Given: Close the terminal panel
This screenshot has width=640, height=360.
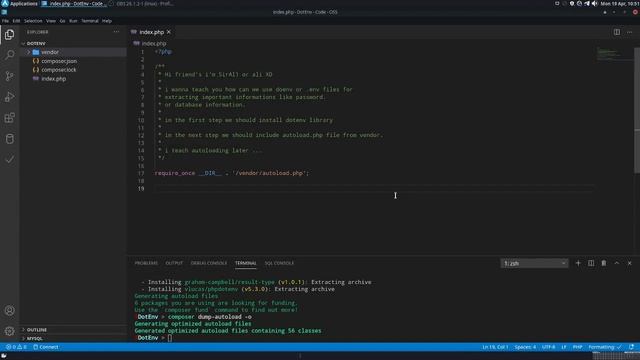Looking at the screenshot, I should 629,263.
